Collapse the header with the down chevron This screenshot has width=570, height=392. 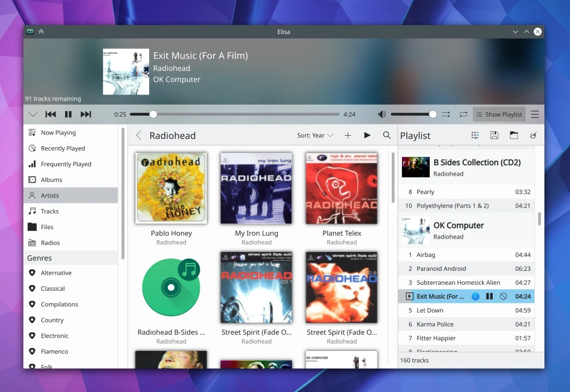[33, 115]
